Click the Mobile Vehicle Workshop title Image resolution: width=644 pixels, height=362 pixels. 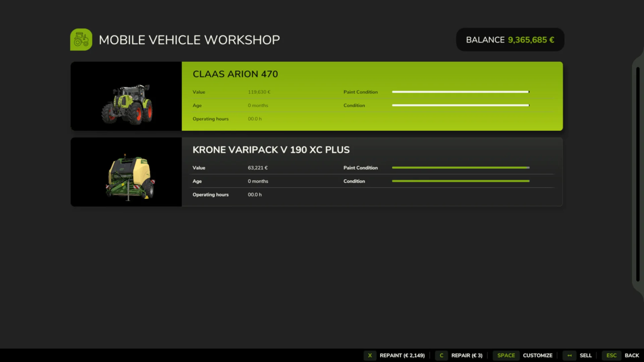[x=189, y=40]
